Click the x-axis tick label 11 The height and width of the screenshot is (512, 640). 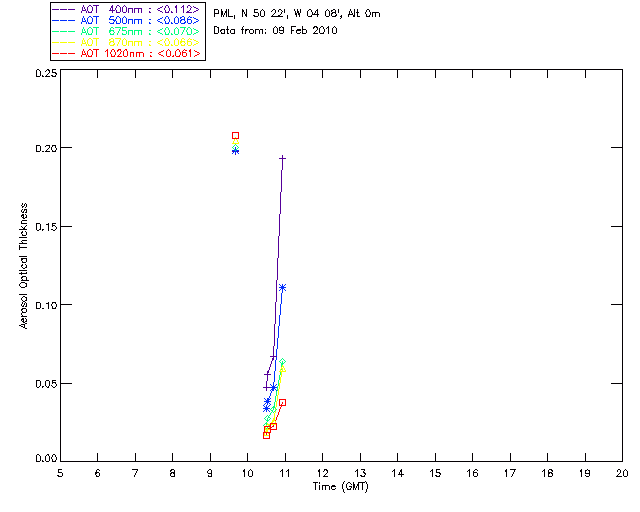point(285,473)
